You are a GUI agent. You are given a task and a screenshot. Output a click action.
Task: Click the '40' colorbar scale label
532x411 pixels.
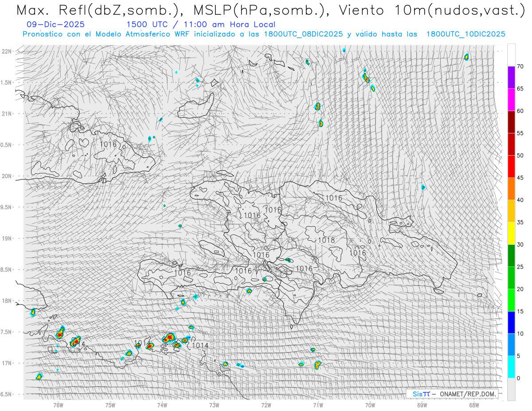coord(520,200)
